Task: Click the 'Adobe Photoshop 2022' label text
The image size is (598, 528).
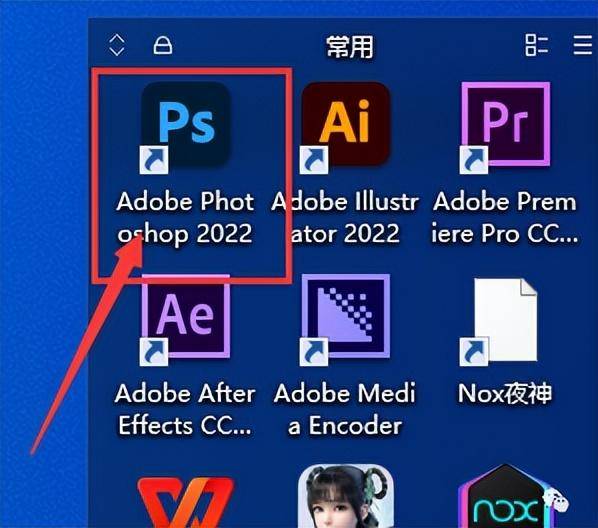Action: [x=185, y=217]
